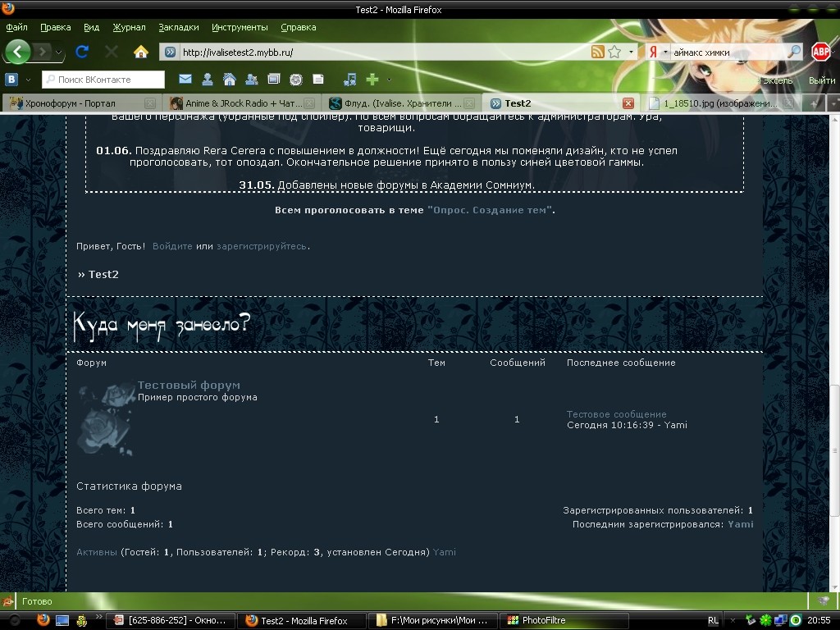The width and height of the screenshot is (840, 630).
Task: Switch to the "Anime & JRock Radio + Чат" tab
Action: (243, 103)
